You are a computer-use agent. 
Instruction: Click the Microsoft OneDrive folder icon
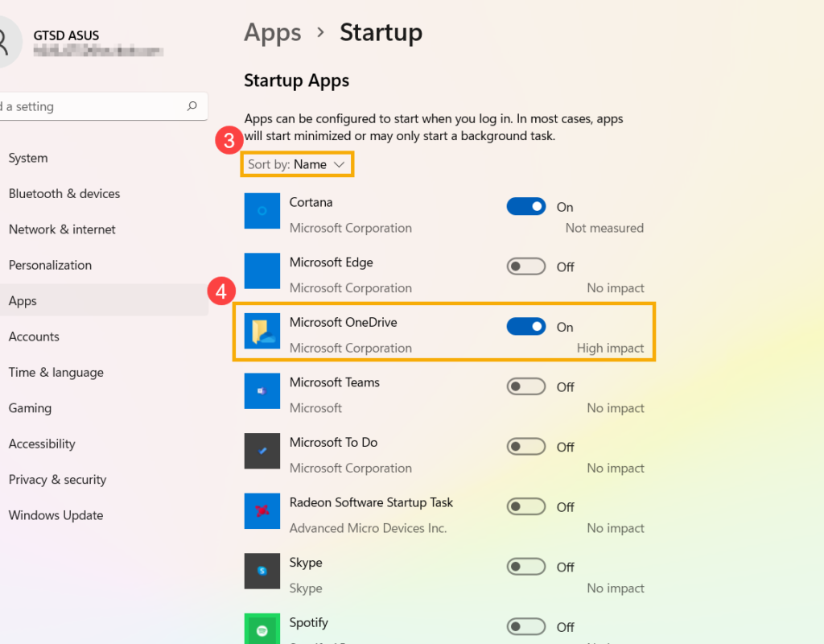(x=262, y=331)
